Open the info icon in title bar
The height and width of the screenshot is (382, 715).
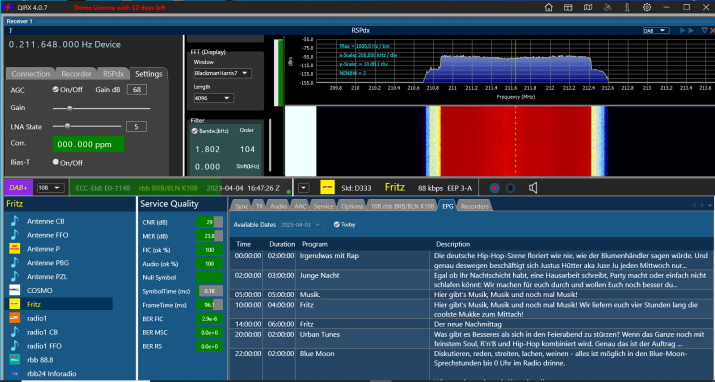point(627,7)
